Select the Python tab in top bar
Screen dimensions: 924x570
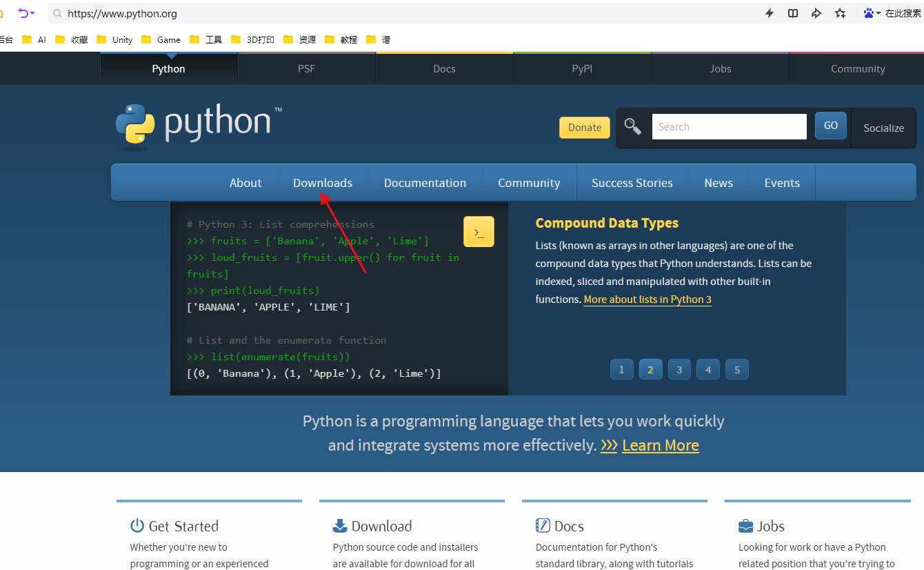(169, 69)
